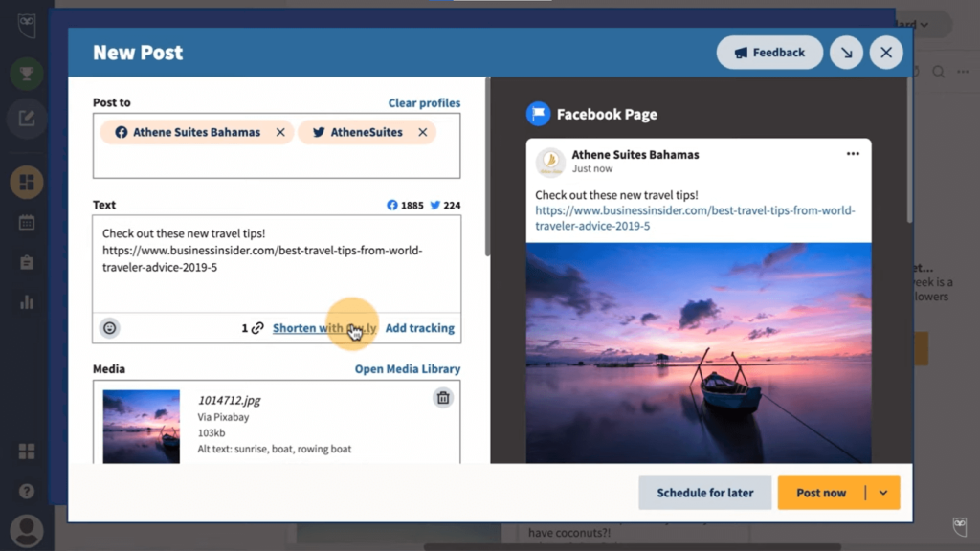Screen dimensions: 980x551
Task: Click the Hootsuite owl logo in sidebar
Action: click(26, 26)
